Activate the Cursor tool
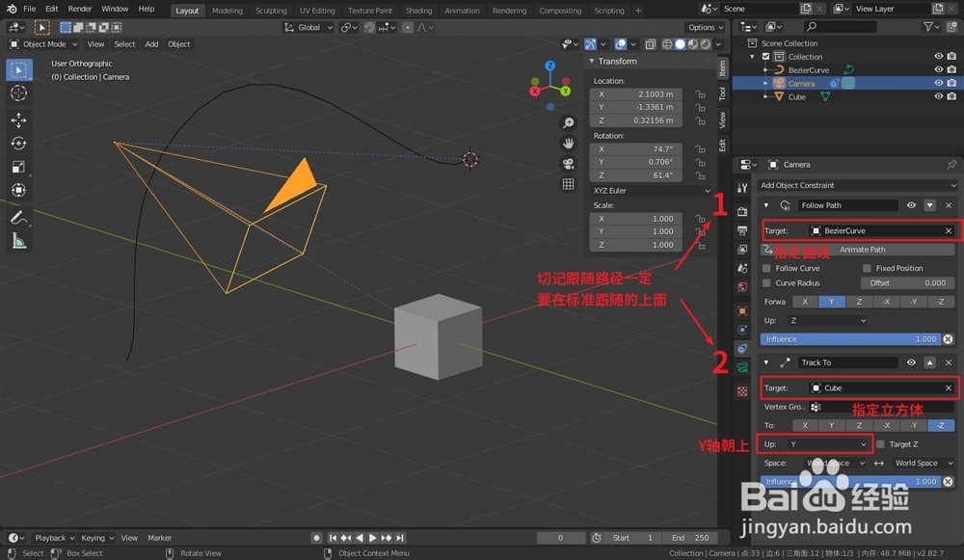Image resolution: width=964 pixels, height=560 pixels. click(x=19, y=93)
